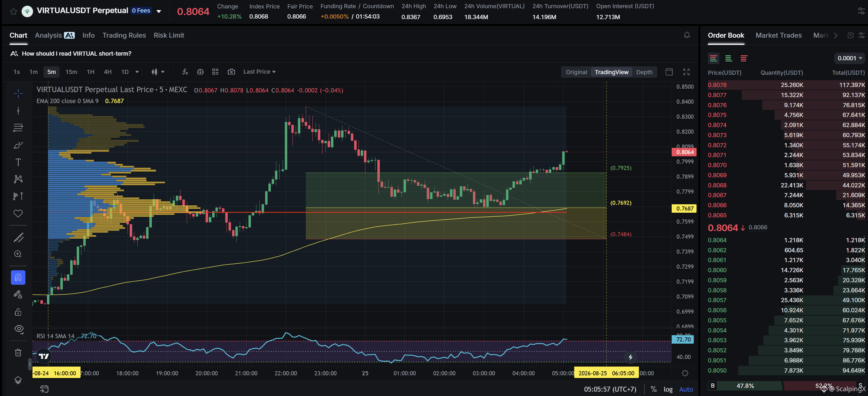Select the brush drawing tool

[18, 145]
